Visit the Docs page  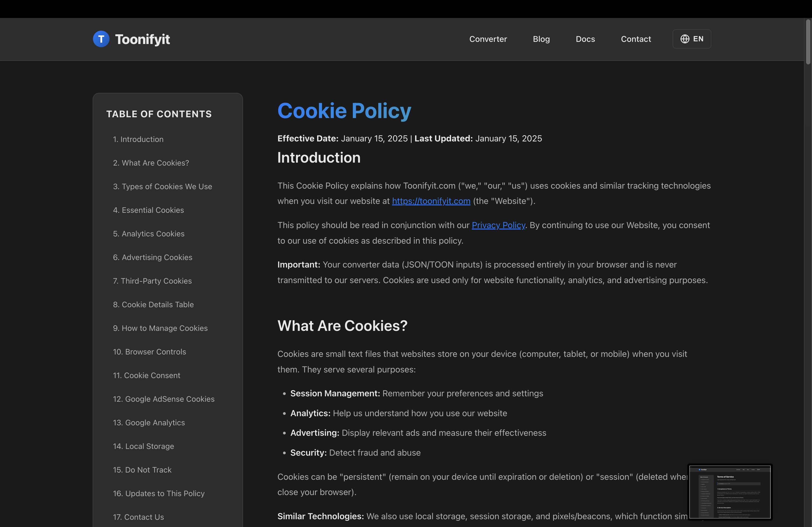585,39
